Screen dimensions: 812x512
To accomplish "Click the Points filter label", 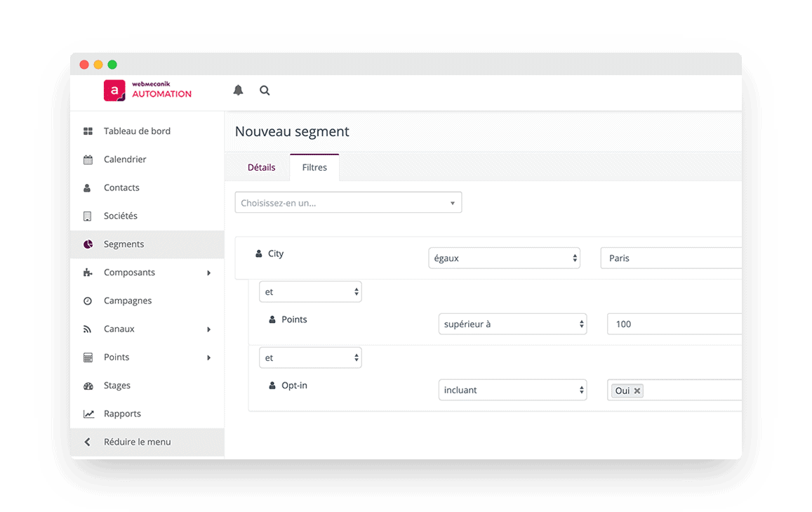I will [294, 320].
